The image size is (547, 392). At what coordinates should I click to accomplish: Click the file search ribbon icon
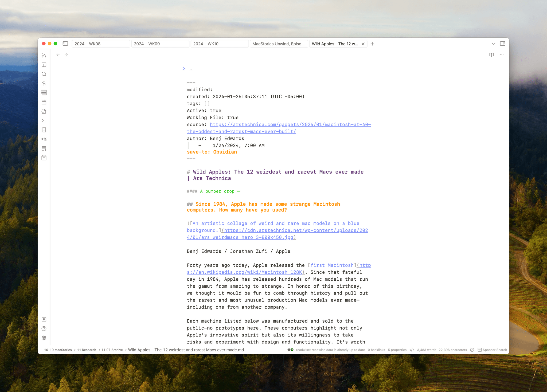click(44, 111)
